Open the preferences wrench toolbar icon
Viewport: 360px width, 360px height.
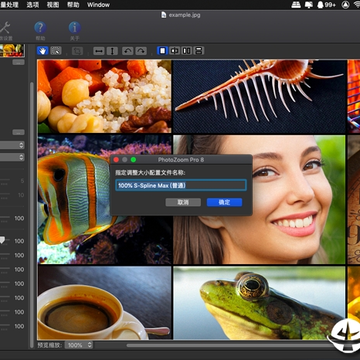tap(5, 28)
